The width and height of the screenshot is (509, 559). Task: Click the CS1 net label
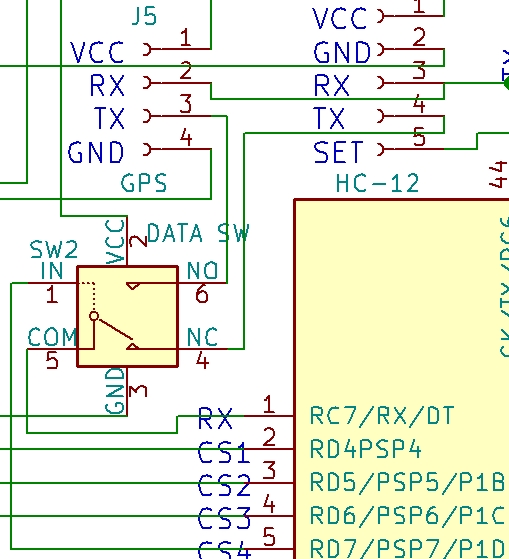click(x=224, y=453)
